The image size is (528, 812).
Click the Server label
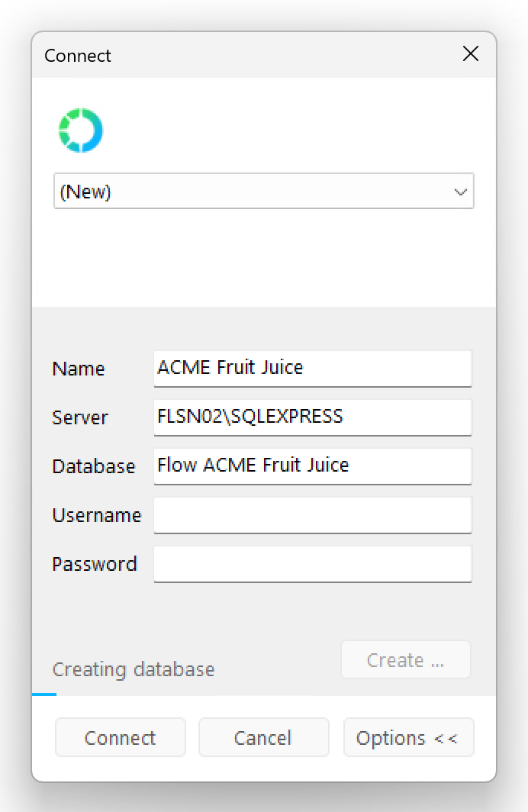[x=79, y=417]
